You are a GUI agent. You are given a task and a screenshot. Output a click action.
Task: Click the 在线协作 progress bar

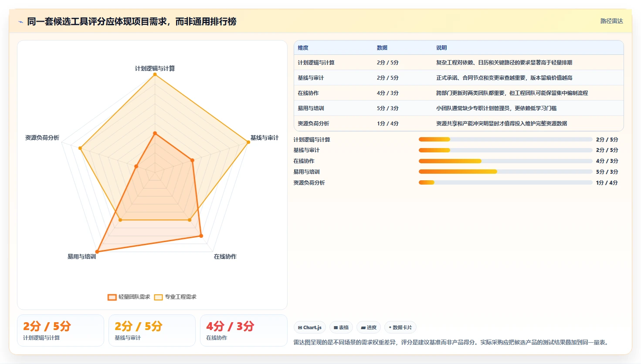(505, 161)
